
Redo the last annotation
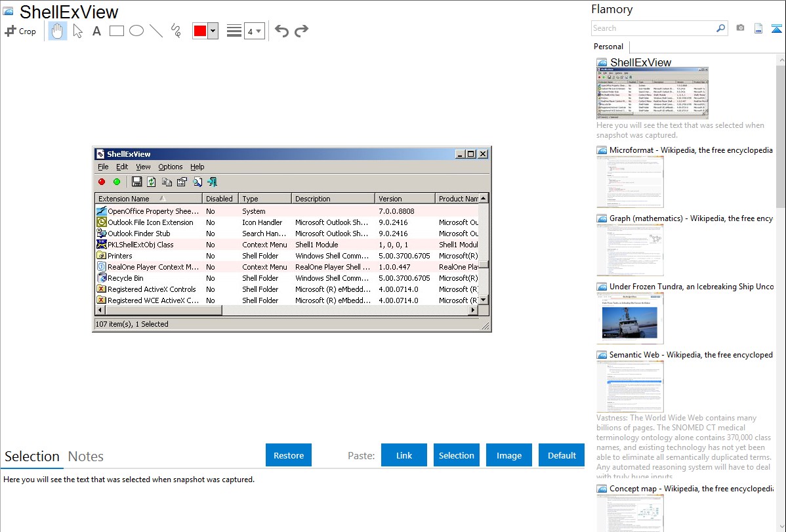point(301,31)
